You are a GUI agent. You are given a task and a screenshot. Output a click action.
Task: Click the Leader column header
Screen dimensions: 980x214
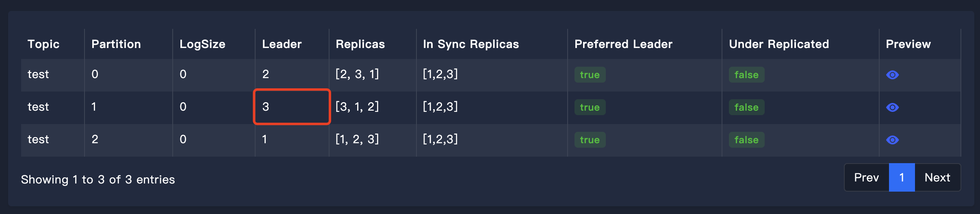click(x=282, y=44)
